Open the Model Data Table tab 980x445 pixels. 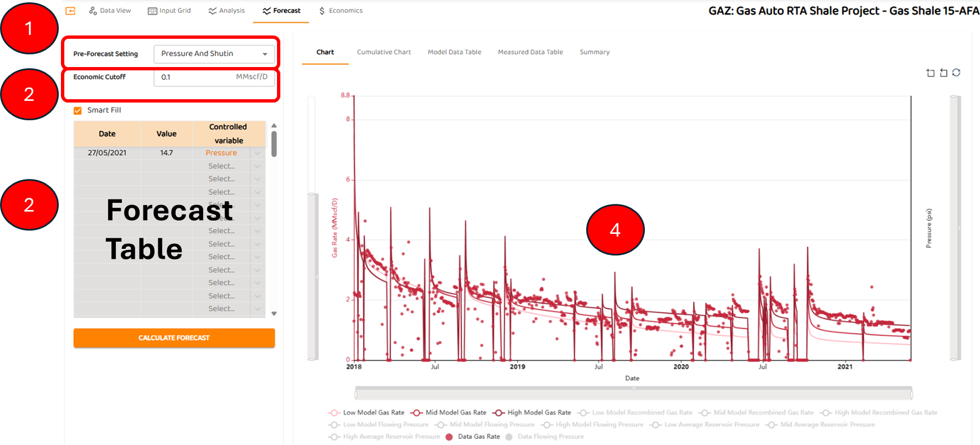click(454, 52)
